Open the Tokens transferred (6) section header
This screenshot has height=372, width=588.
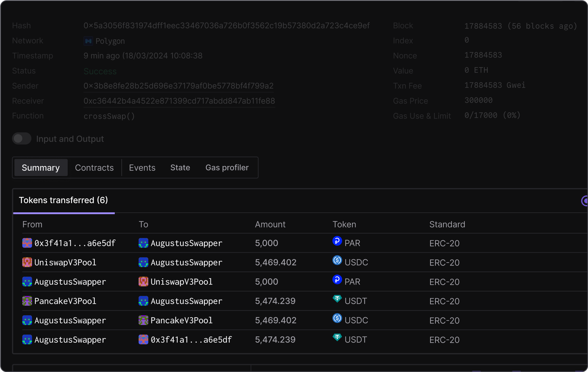pyautogui.click(x=63, y=200)
